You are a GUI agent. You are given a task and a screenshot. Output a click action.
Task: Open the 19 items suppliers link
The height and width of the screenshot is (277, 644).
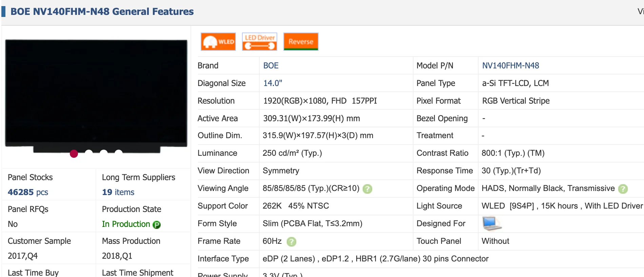click(x=118, y=192)
